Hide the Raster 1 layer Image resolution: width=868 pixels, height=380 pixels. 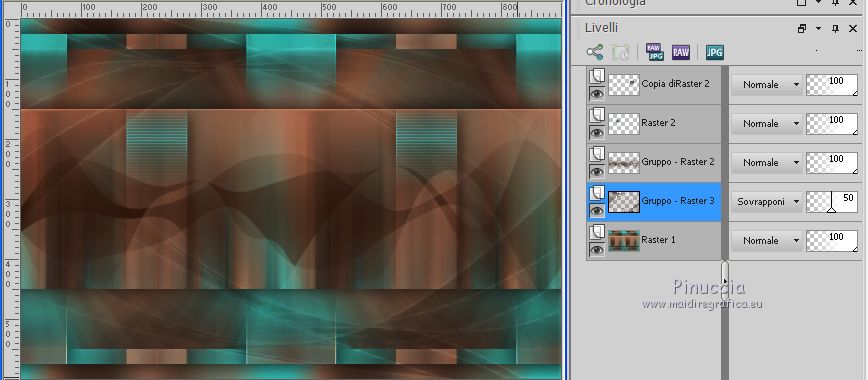tap(597, 250)
